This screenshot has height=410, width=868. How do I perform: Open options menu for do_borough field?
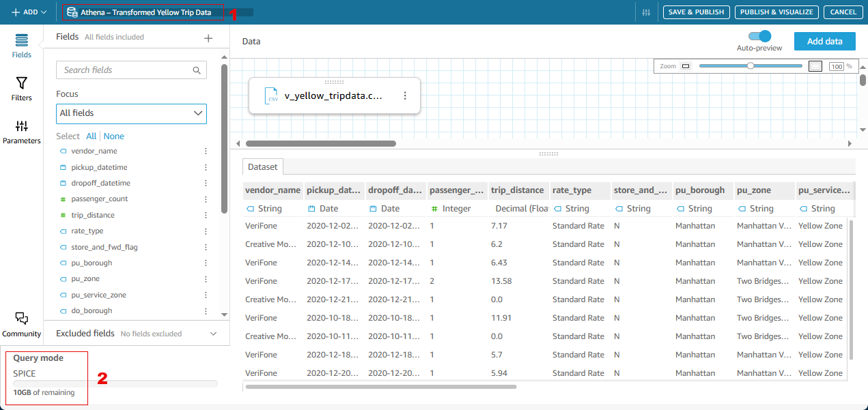(206, 310)
